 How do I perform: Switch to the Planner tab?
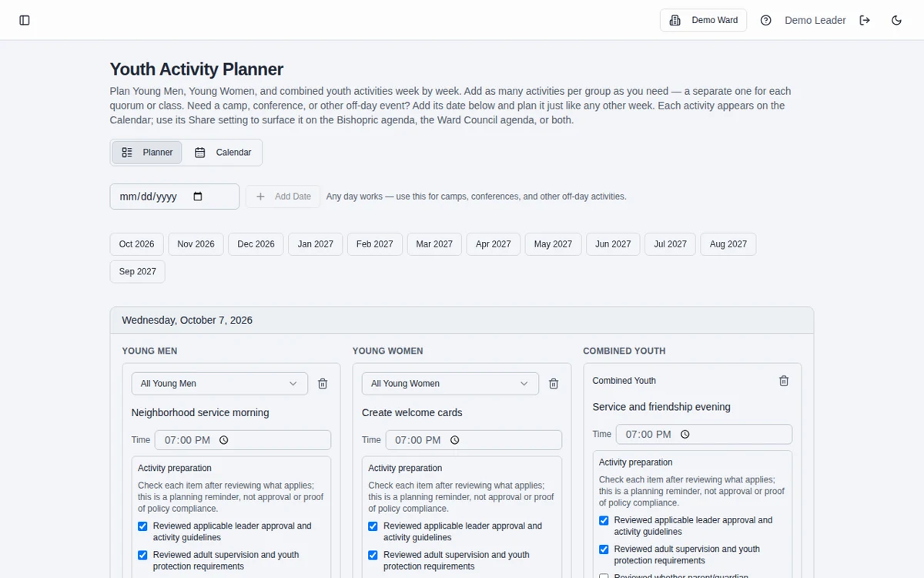pos(147,153)
